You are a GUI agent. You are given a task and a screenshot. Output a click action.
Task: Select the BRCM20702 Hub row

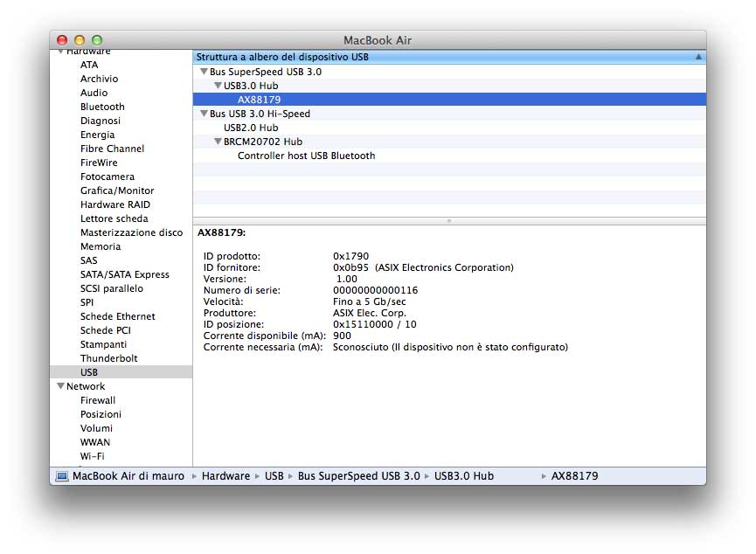[449, 142]
